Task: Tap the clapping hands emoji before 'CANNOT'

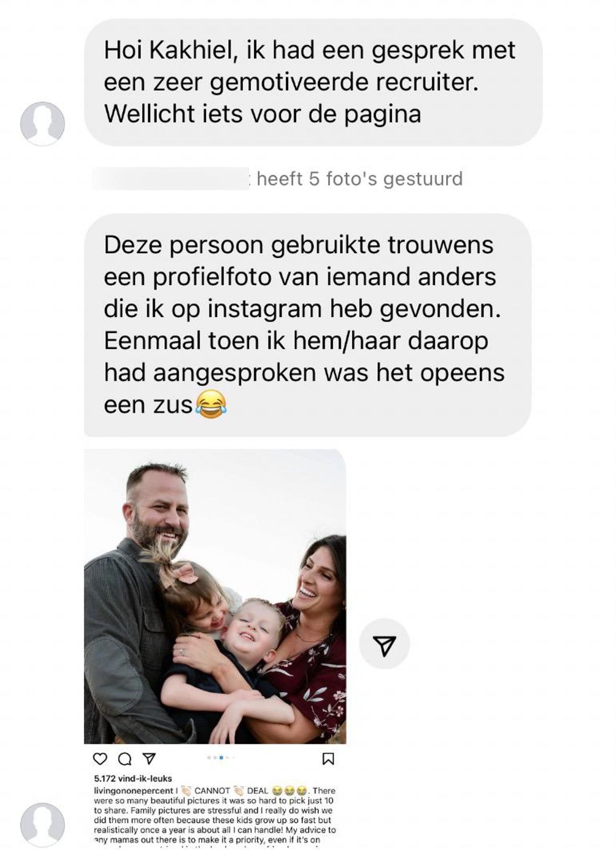Action: click(186, 791)
